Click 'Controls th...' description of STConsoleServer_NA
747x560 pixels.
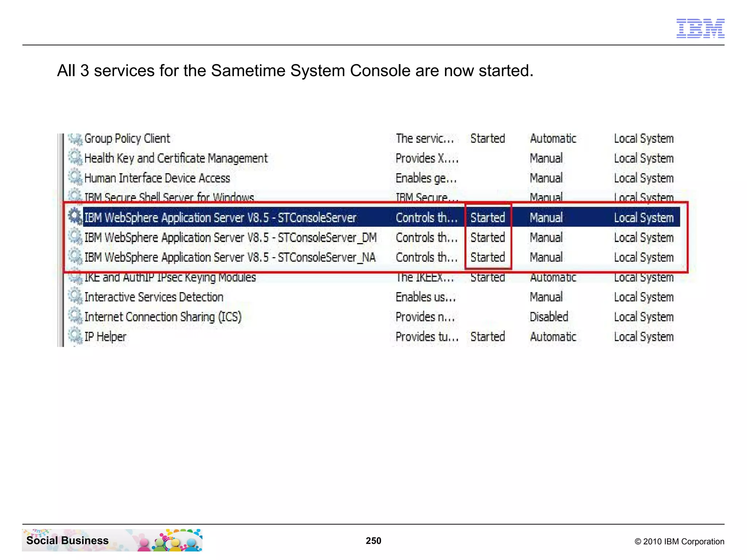click(427, 257)
